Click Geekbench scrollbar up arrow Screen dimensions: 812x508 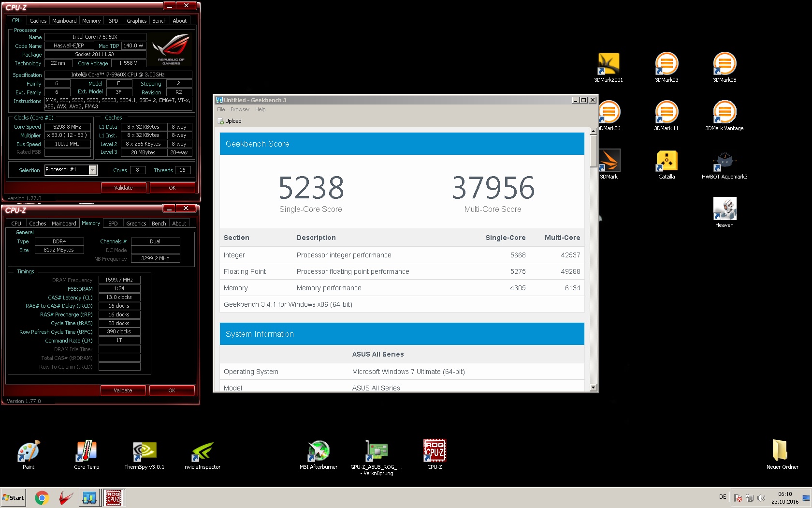[x=594, y=132]
